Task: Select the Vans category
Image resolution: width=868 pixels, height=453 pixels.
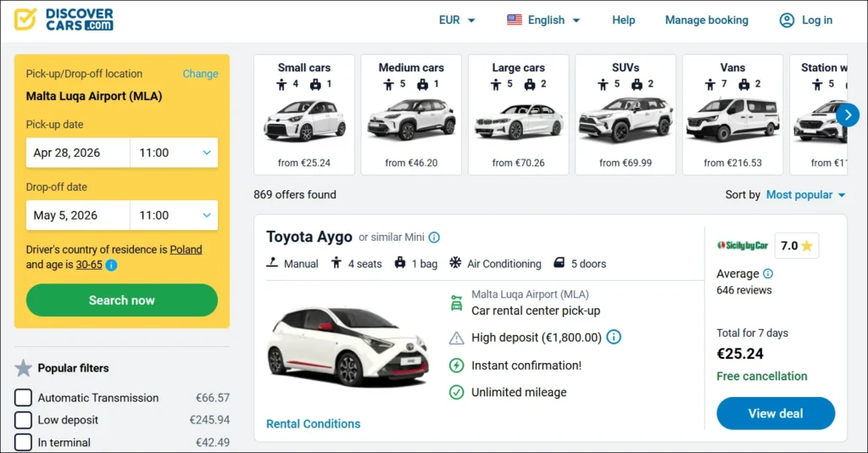Action: click(732, 115)
